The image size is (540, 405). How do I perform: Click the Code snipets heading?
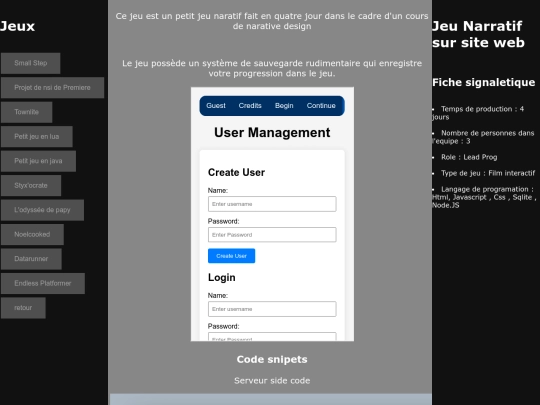click(272, 360)
